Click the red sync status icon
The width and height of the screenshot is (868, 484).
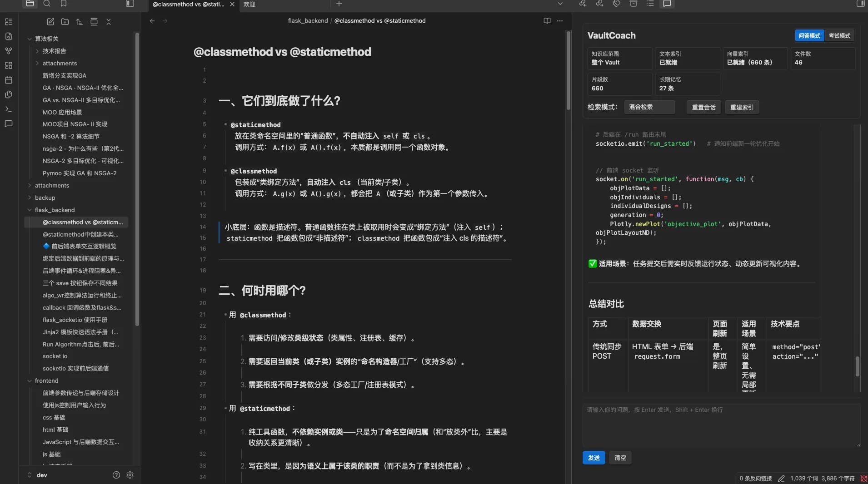[x=864, y=479]
